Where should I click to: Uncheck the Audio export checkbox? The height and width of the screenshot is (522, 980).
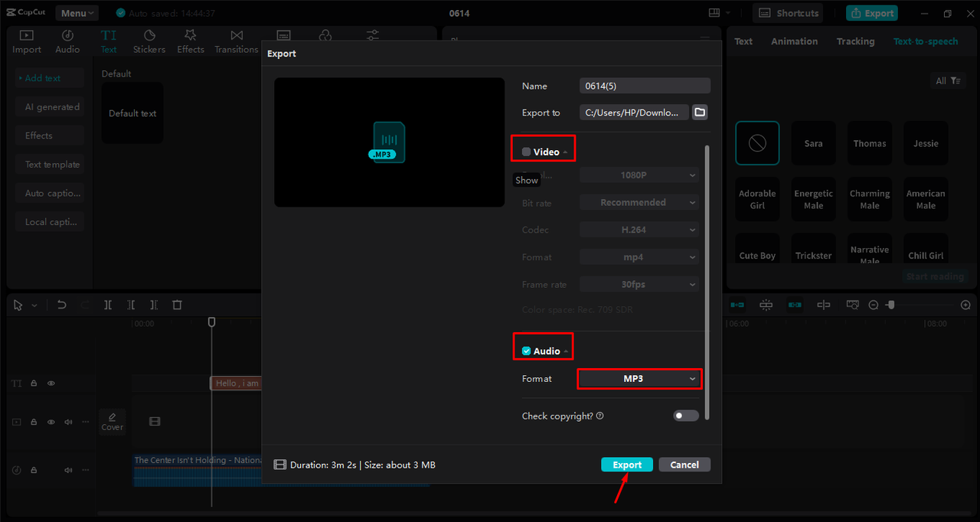click(x=527, y=351)
